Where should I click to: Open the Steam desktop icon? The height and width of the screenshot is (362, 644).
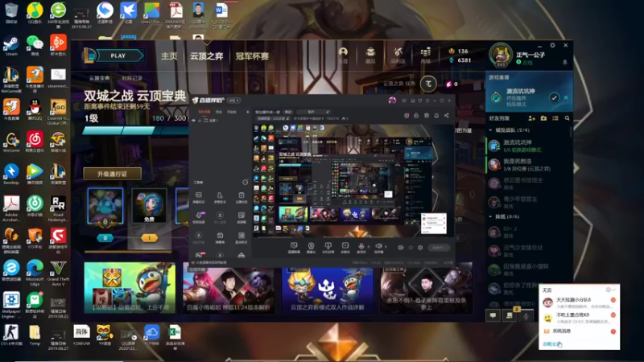11,45
